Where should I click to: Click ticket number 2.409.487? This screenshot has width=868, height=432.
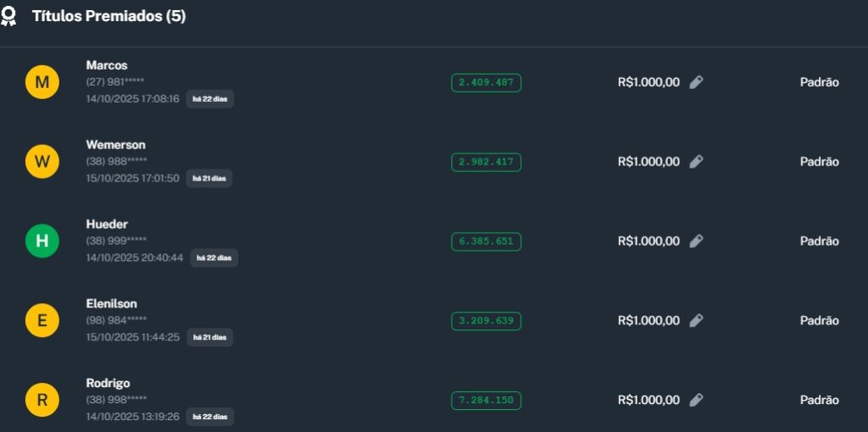coord(486,82)
